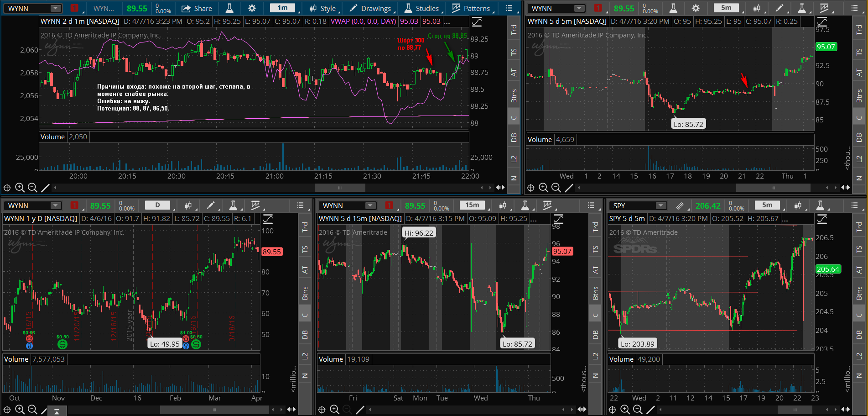This screenshot has height=416, width=868.
Task: Open the 15m timeframe dropdown
Action: 473,205
